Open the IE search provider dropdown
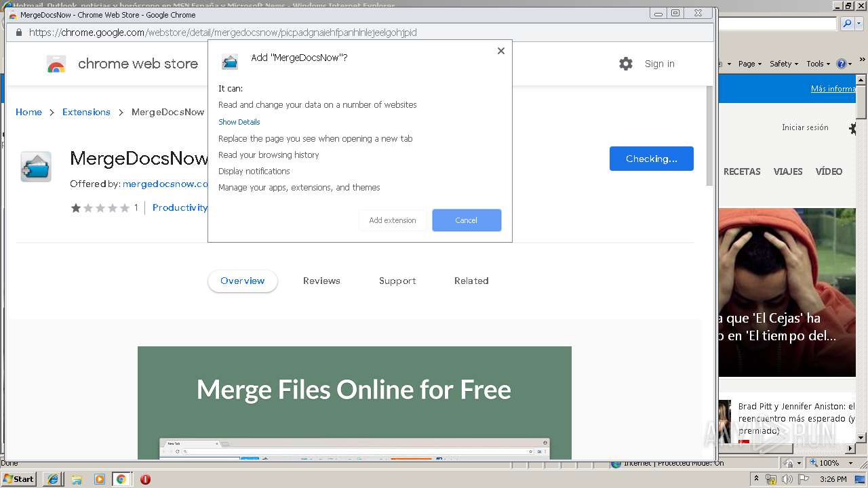The image size is (868, 488). pyautogui.click(x=858, y=24)
